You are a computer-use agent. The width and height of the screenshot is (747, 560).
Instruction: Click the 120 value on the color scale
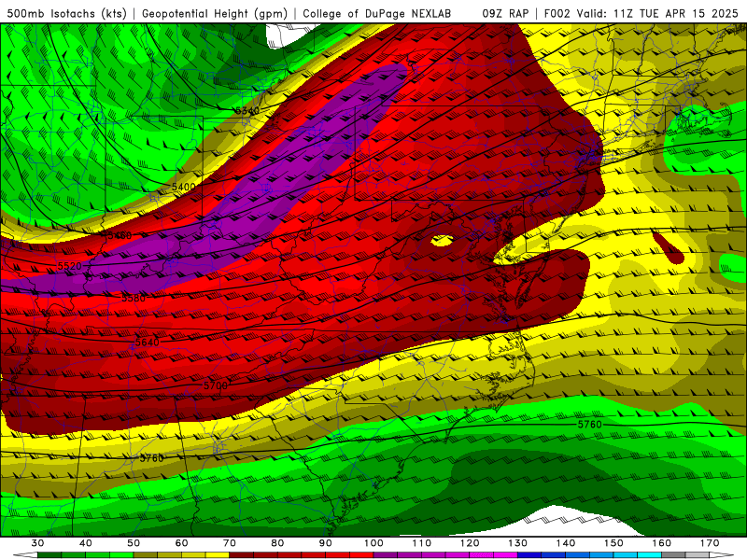point(470,543)
